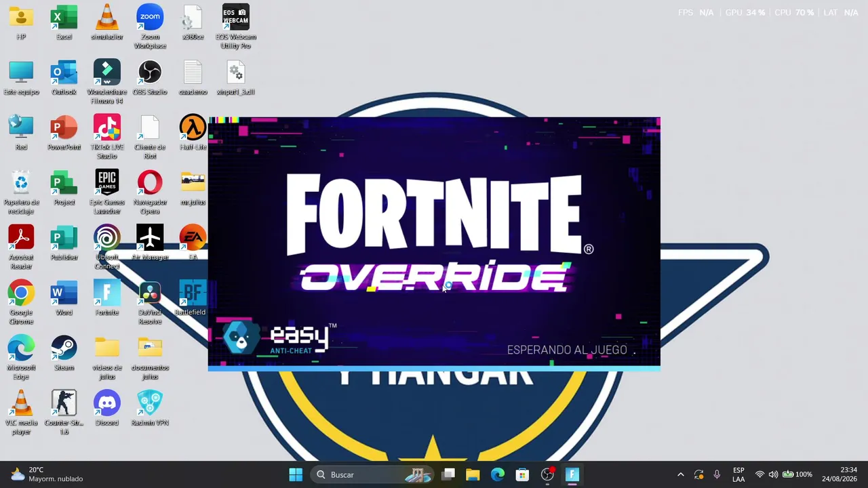Select the VLC media player shortcut
Viewport: 868px width, 488px height.
21,413
